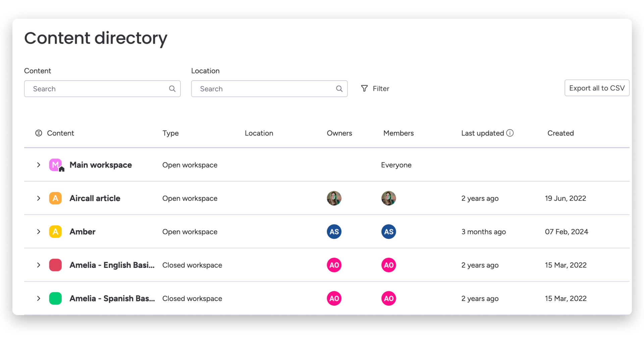This screenshot has height=362, width=644.
Task: Click the Created column header
Action: coord(560,133)
